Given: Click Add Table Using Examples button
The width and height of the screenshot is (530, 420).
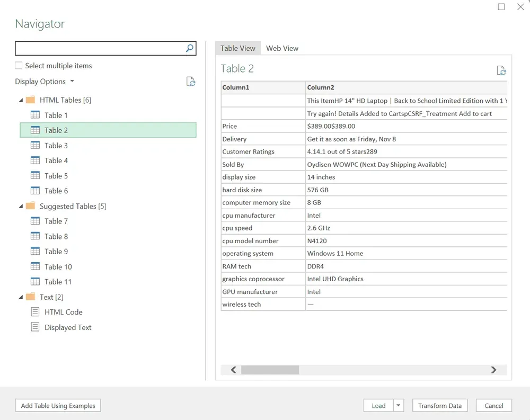Looking at the screenshot, I should 58,406.
